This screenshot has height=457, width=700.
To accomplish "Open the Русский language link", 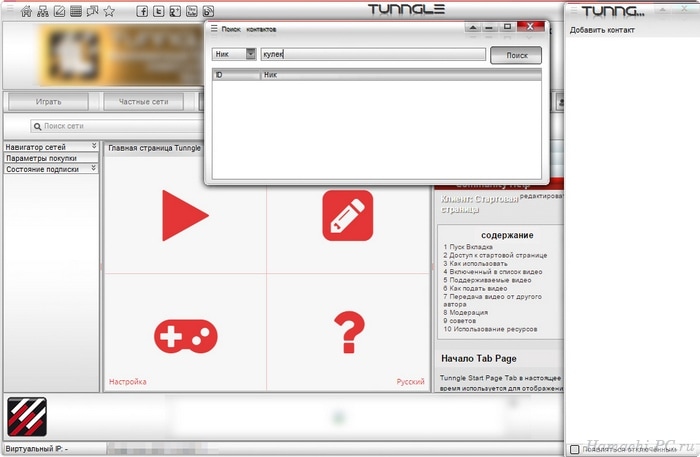I will pos(410,382).
